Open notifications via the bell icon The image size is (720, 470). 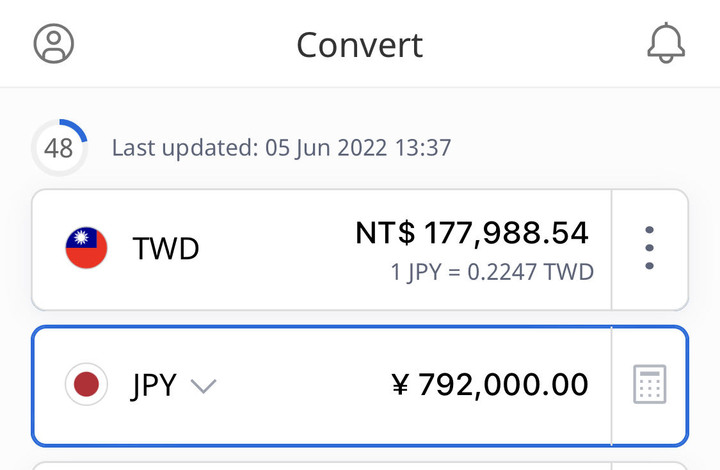tap(666, 44)
